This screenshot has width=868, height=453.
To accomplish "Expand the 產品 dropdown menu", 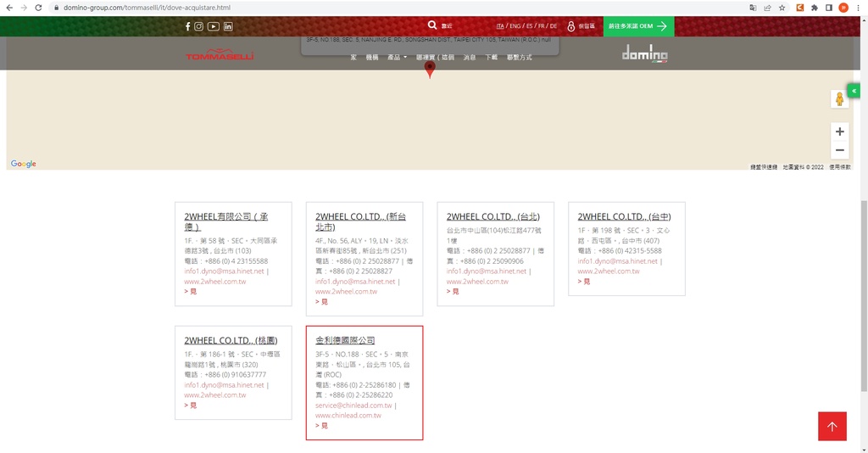I will point(396,58).
